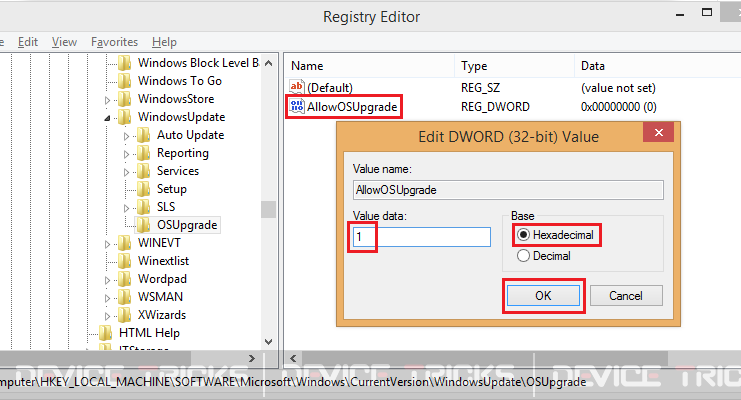Close the Edit DWORD dialog with X
Viewport: 741px width, 400px height.
pyautogui.click(x=658, y=132)
